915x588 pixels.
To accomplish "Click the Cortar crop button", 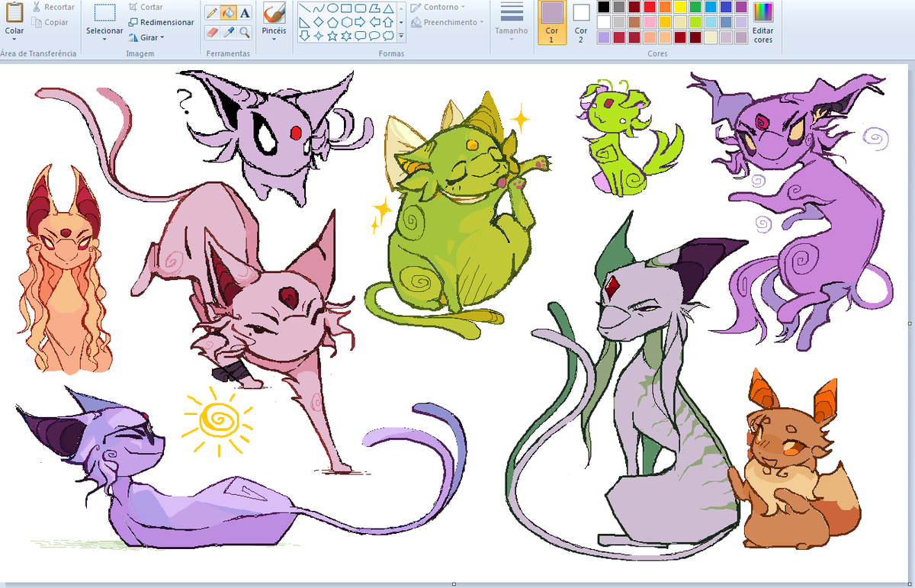I will [x=146, y=7].
